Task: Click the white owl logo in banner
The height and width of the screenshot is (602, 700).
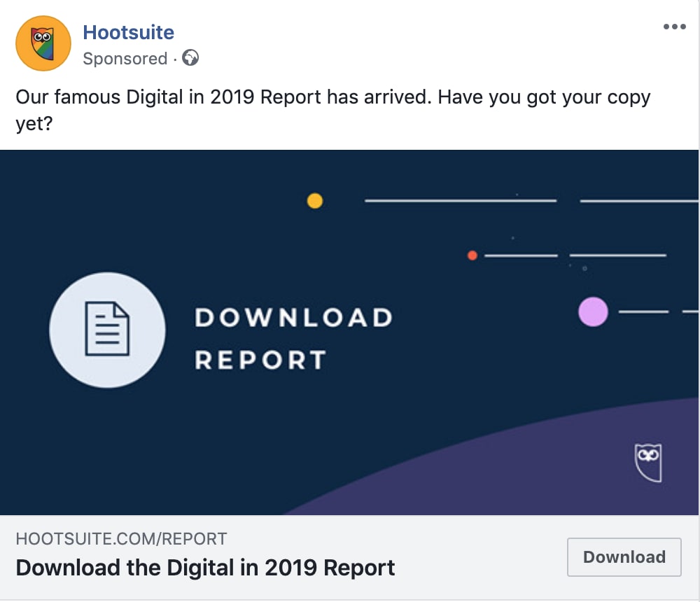Action: [x=648, y=463]
